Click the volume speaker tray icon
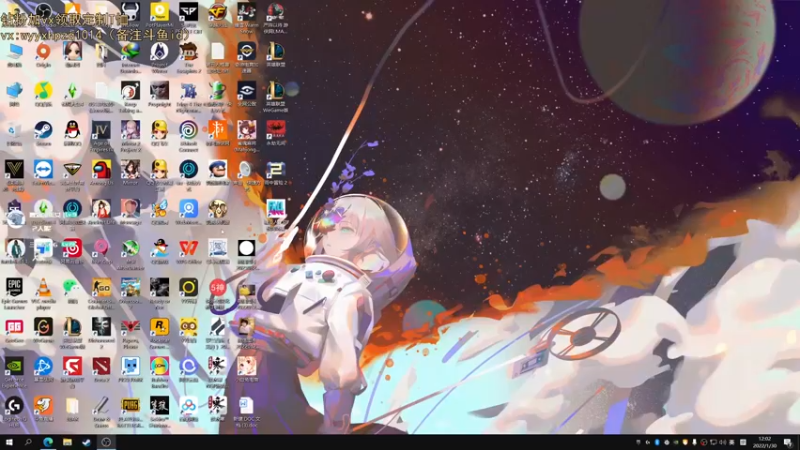Viewport: 800px width, 450px height. click(x=723, y=442)
